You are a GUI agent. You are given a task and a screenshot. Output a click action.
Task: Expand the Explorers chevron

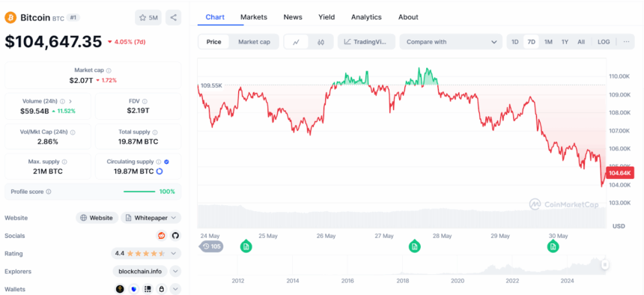pos(175,272)
